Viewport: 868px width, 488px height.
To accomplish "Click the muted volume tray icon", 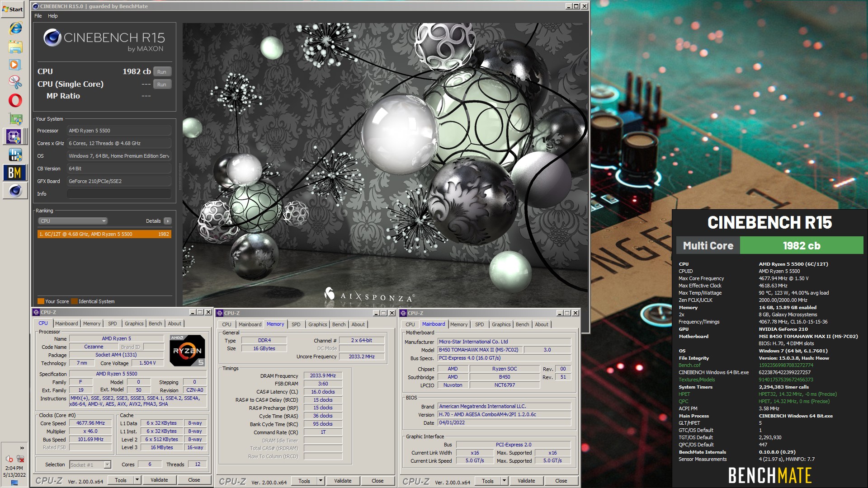I will pyautogui.click(x=9, y=459).
